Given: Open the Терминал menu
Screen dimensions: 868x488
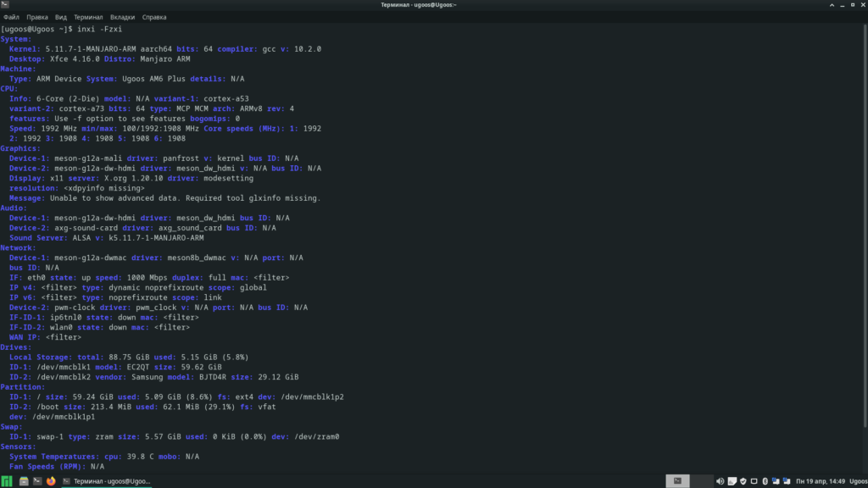Looking at the screenshot, I should point(88,17).
